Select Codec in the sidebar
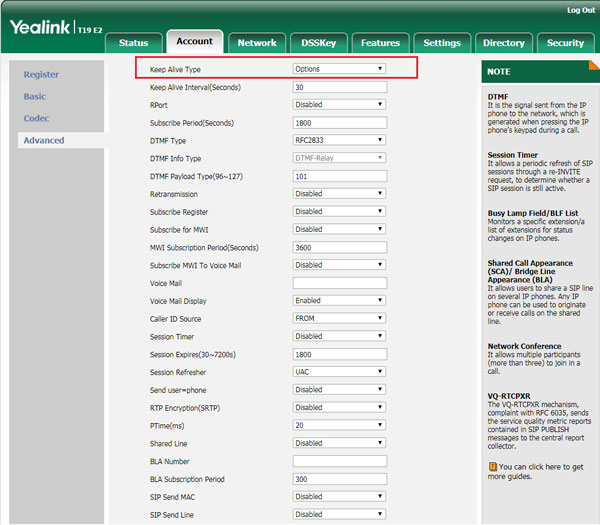600x525 pixels. coord(36,118)
